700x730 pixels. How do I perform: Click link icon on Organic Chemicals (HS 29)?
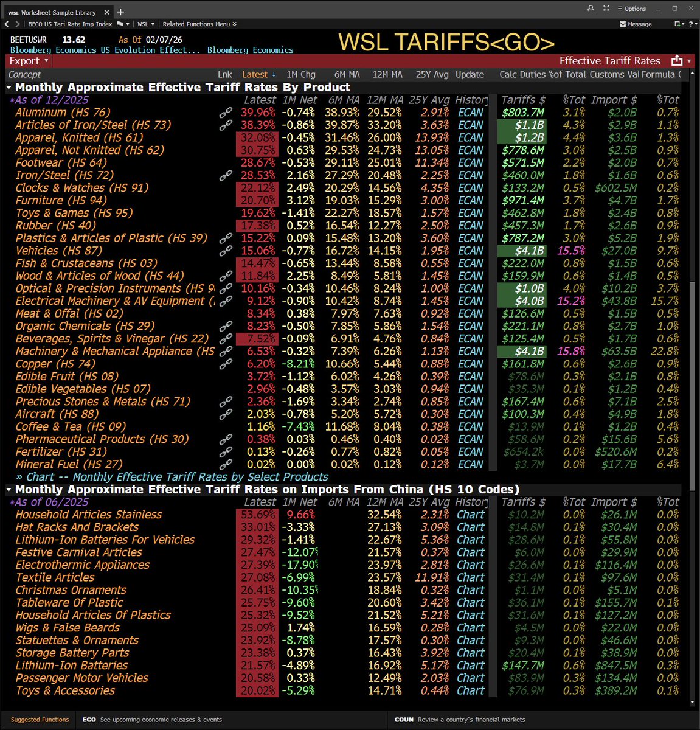click(x=226, y=326)
